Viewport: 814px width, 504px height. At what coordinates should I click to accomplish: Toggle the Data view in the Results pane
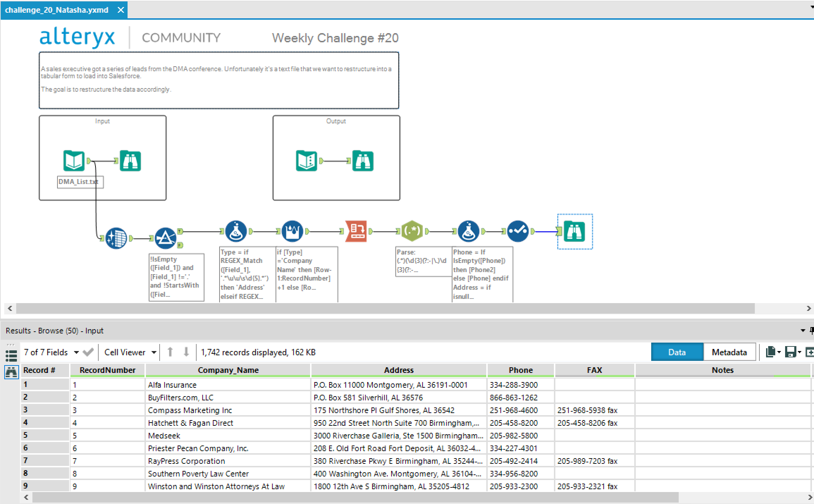[x=677, y=352]
